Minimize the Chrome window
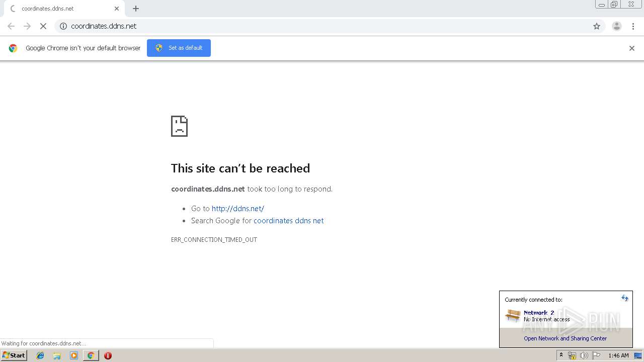644x362 pixels. click(x=602, y=5)
